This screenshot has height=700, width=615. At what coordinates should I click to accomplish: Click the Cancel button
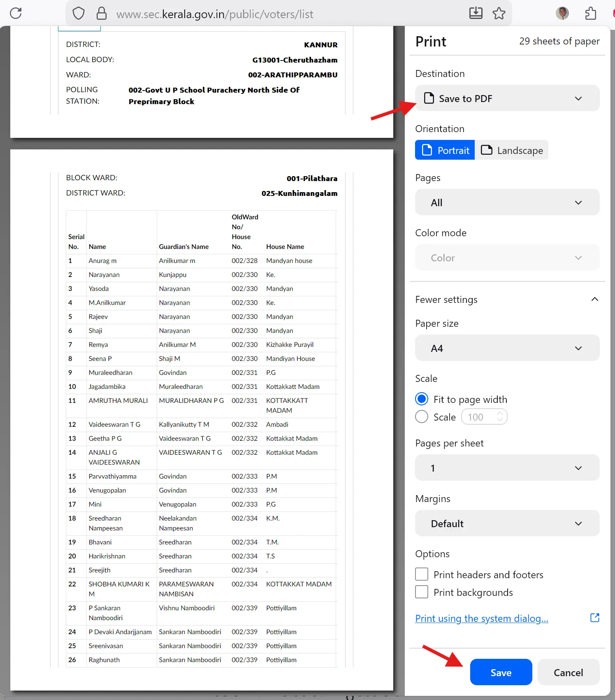coord(569,672)
